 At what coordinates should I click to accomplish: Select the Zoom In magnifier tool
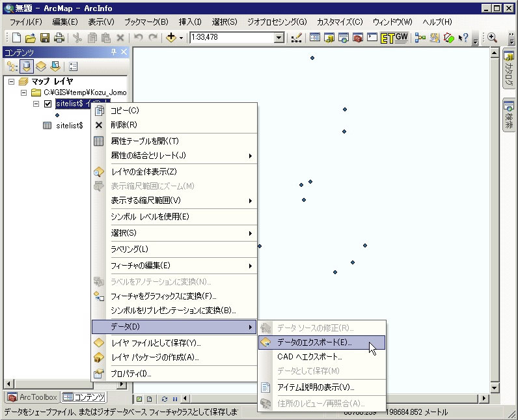click(x=492, y=38)
